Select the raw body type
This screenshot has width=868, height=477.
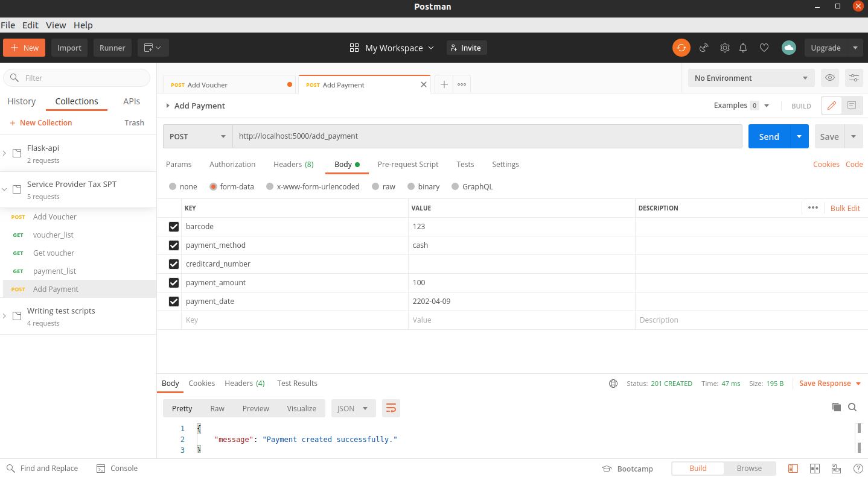[x=375, y=186]
